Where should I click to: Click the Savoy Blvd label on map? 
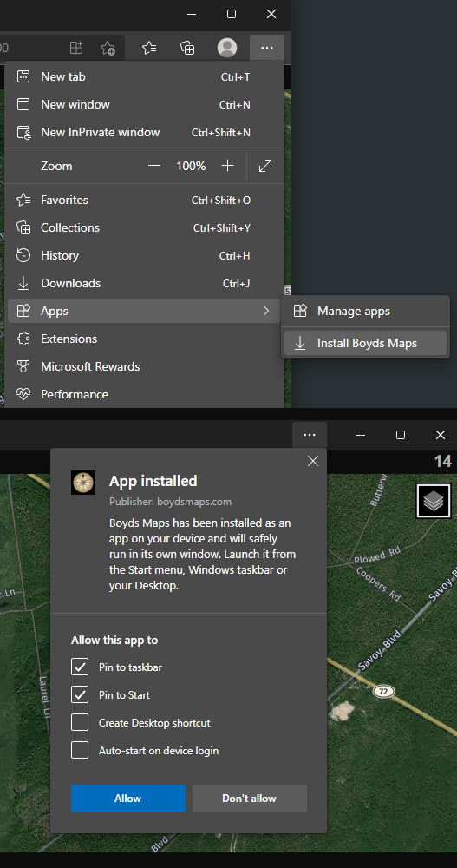[381, 651]
